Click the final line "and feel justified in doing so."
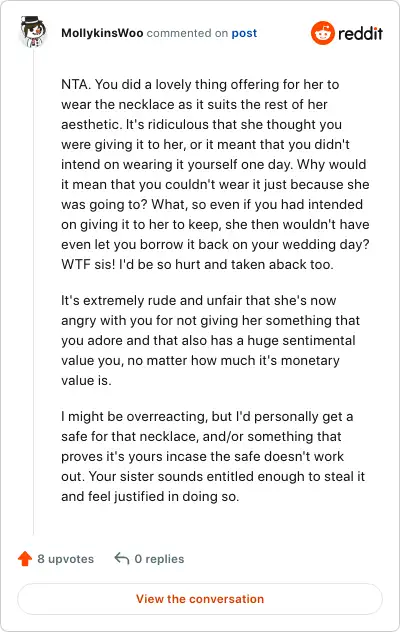The height and width of the screenshot is (632, 400). [150, 496]
